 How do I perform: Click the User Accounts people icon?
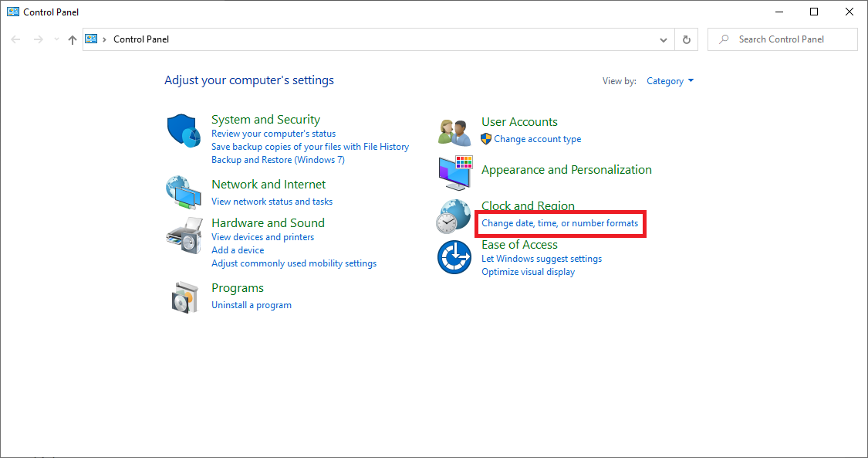(x=454, y=132)
